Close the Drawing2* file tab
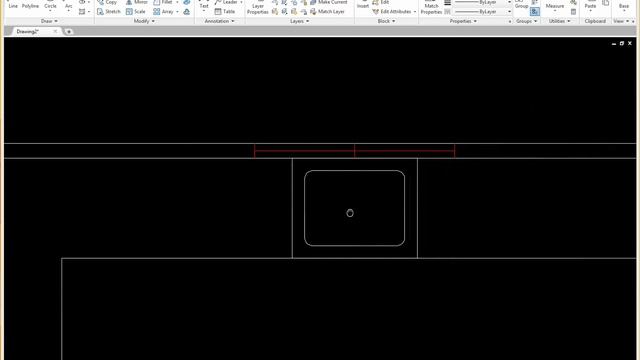640x360 pixels. click(x=55, y=31)
